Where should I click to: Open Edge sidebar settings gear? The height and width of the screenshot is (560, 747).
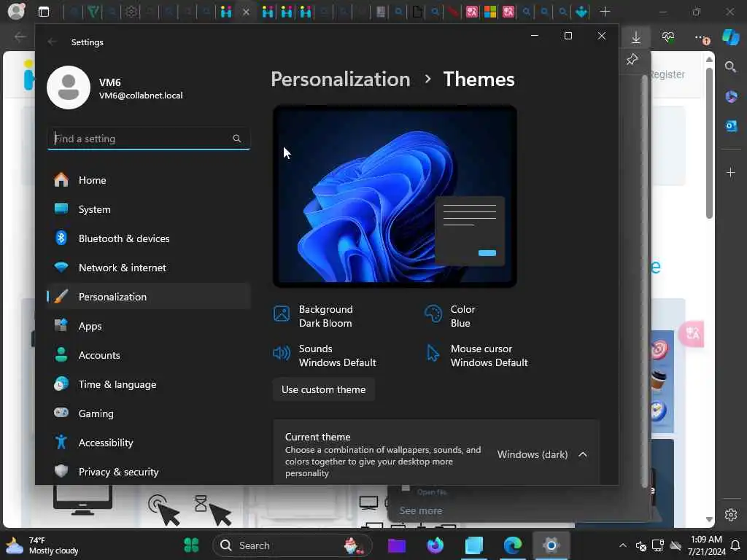click(x=731, y=514)
